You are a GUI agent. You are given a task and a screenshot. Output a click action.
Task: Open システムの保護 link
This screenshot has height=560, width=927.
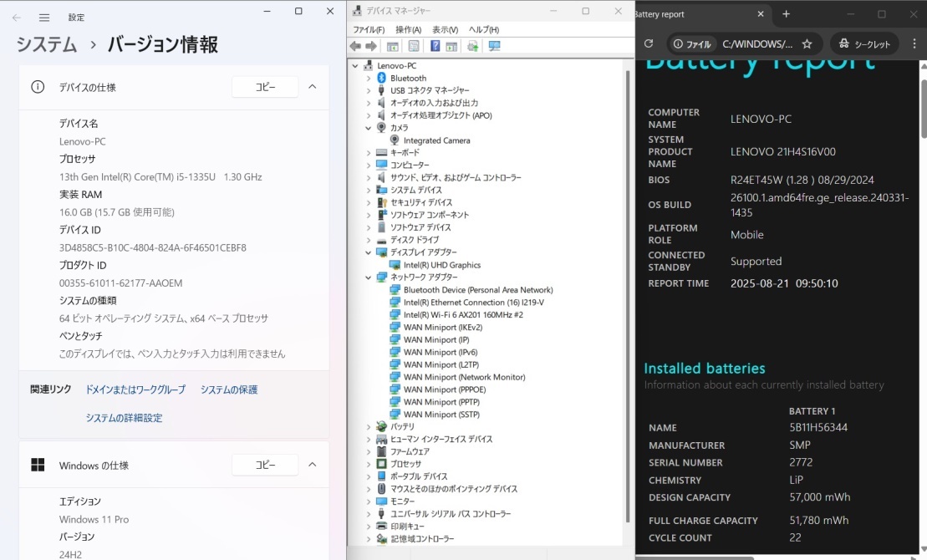coord(229,389)
